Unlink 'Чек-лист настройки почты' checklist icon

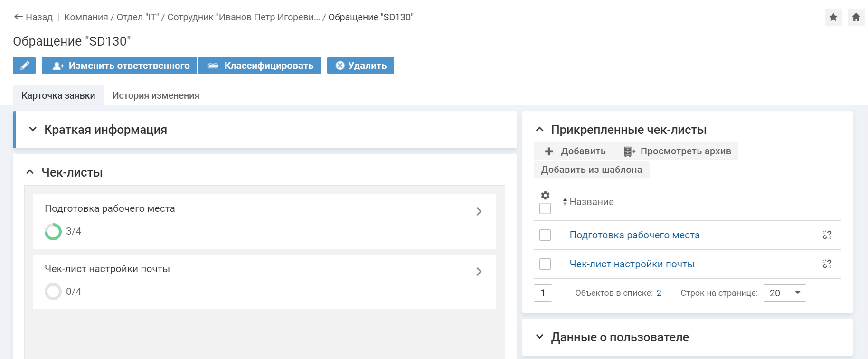coord(827,264)
